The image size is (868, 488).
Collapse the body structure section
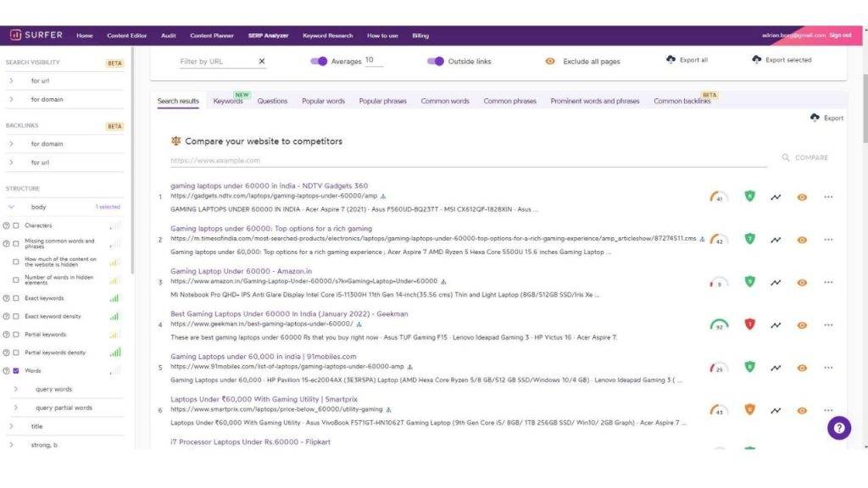click(12, 207)
